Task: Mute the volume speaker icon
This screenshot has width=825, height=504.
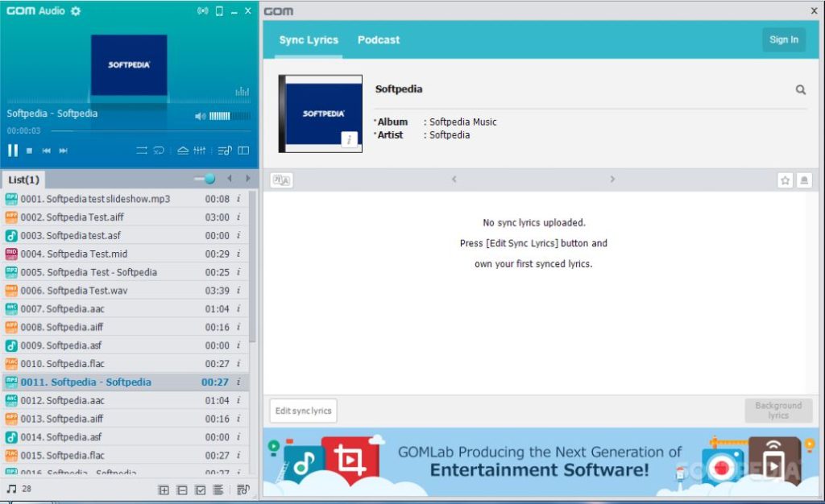Action: pyautogui.click(x=200, y=116)
